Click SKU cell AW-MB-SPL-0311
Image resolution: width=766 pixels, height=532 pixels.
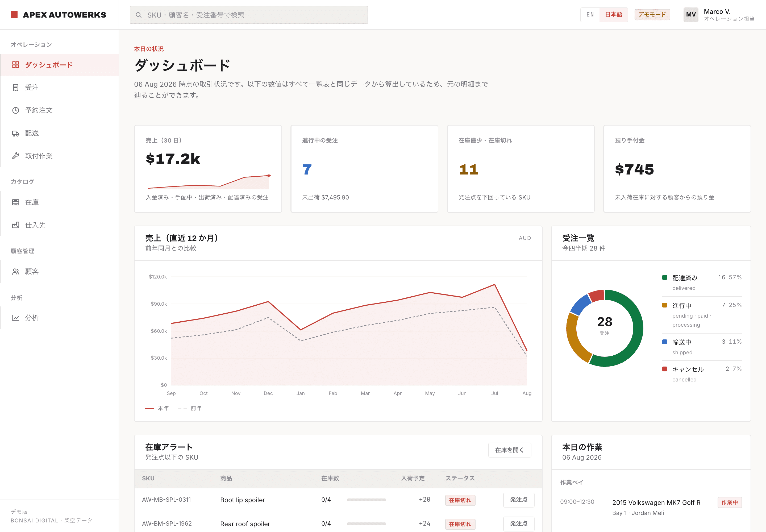[166, 500]
